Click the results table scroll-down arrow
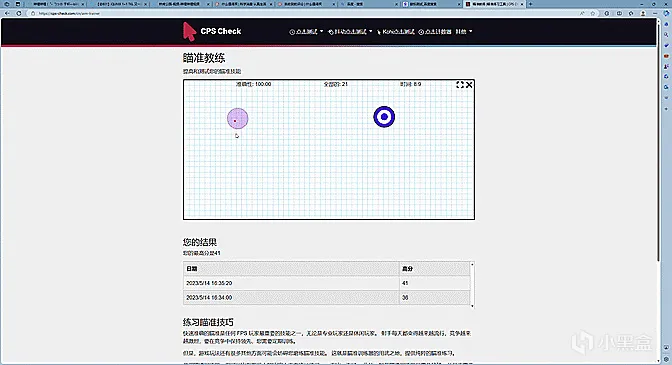 click(472, 306)
